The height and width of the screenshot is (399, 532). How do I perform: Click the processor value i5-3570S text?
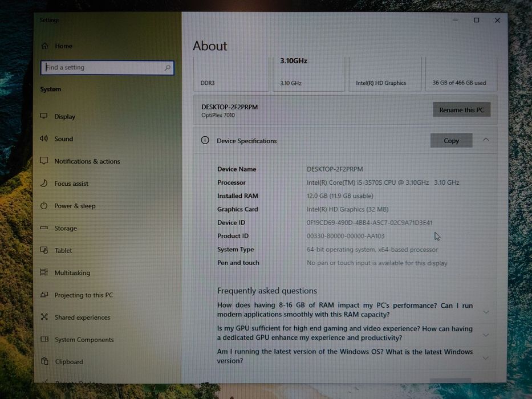point(383,182)
